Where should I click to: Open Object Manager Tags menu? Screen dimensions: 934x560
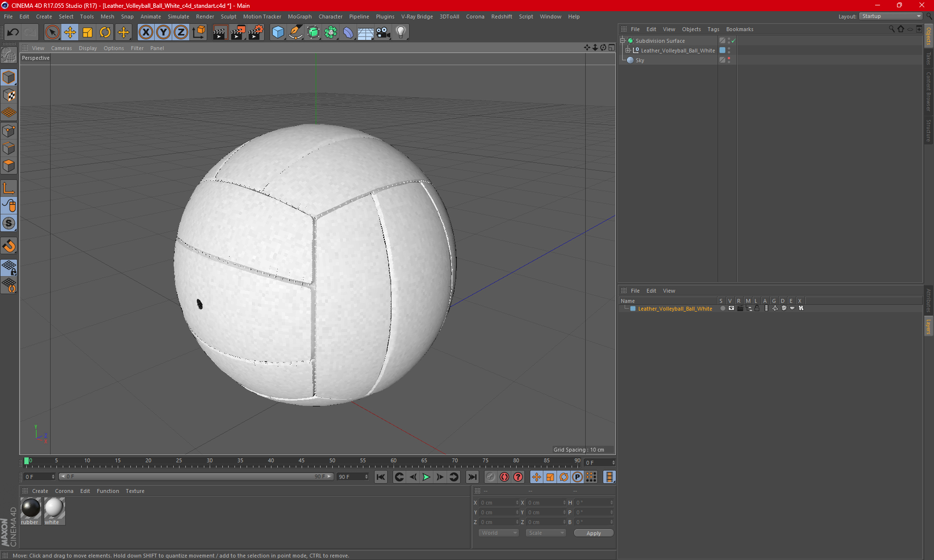[x=713, y=29]
